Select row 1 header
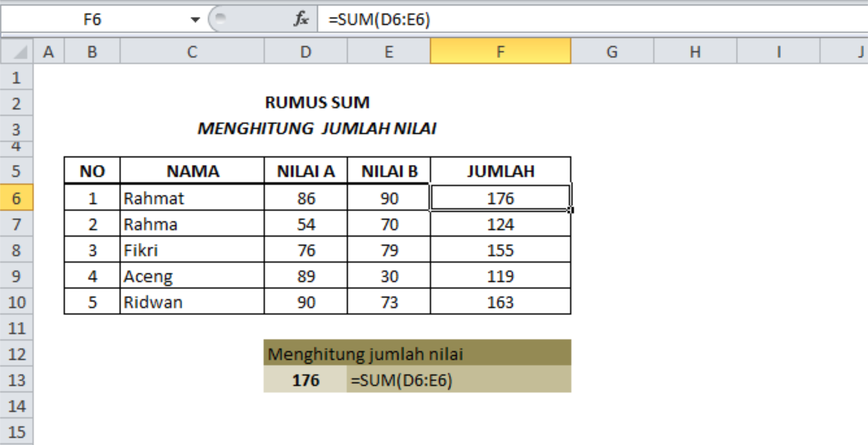The height and width of the screenshot is (445, 868). point(17,78)
